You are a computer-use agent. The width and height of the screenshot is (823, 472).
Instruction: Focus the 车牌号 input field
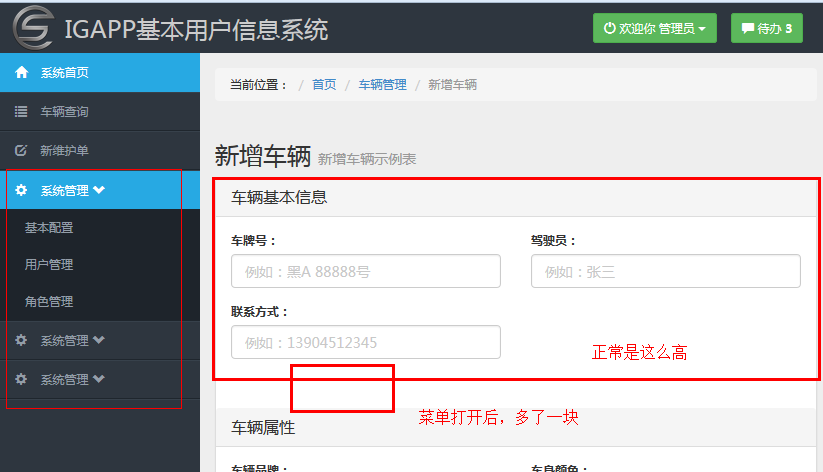pos(365,271)
